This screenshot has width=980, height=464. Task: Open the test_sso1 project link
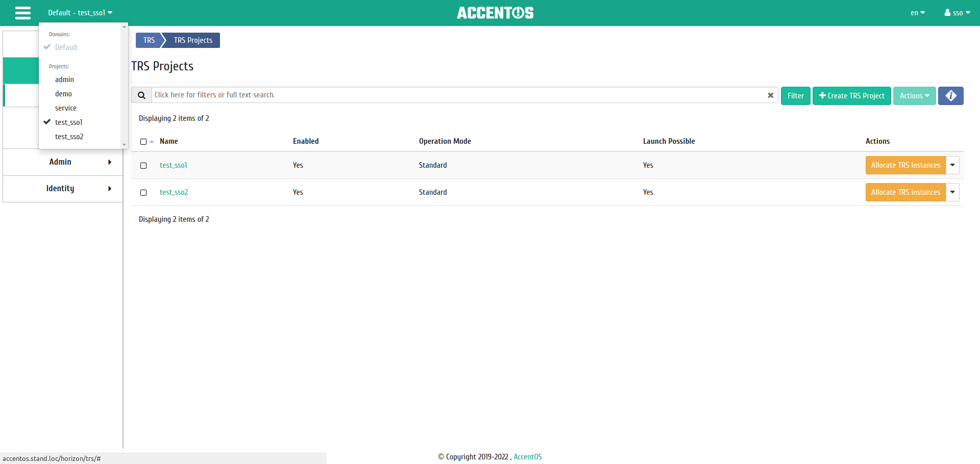(173, 165)
